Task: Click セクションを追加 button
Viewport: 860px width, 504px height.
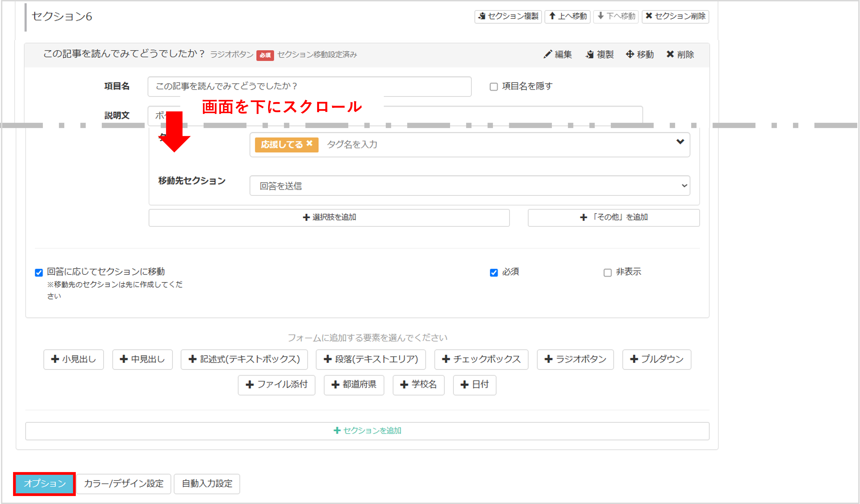Action: (367, 431)
